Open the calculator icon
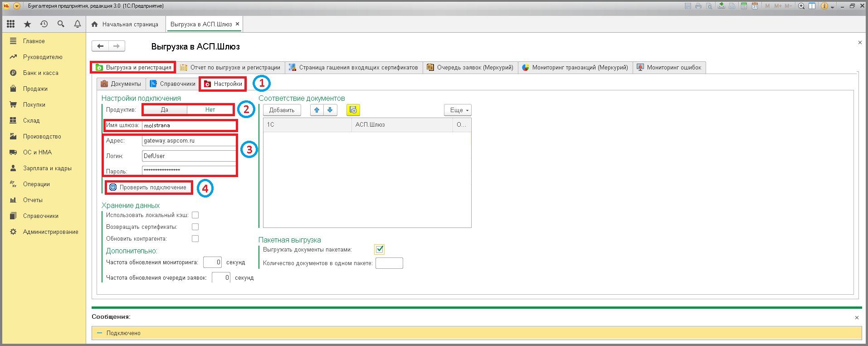The width and height of the screenshot is (868, 346). coord(744,6)
